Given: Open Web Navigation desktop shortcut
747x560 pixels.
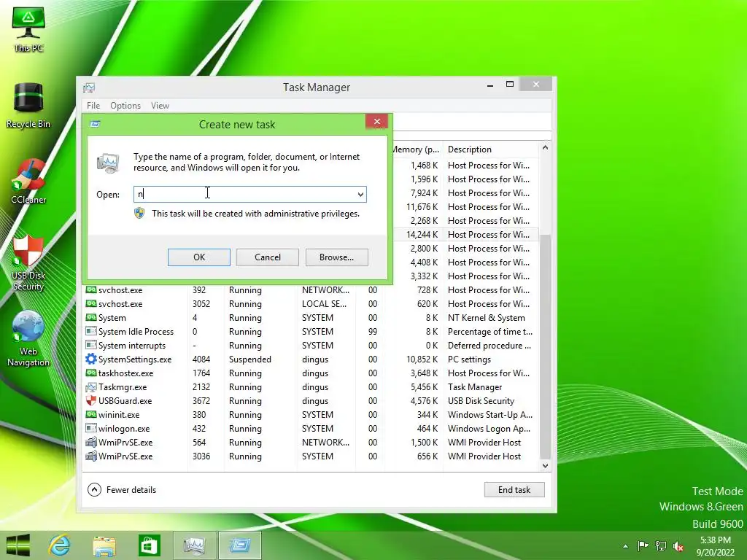Looking at the screenshot, I should pyautogui.click(x=28, y=339).
